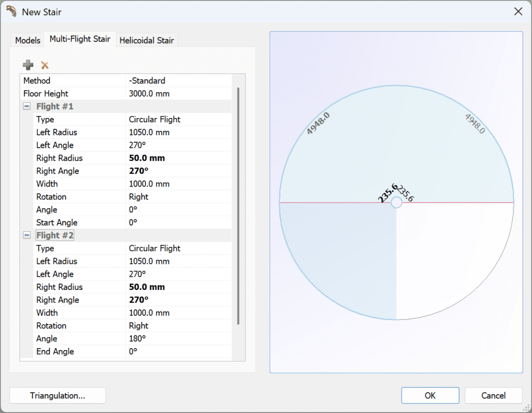Select the Multi-Flight Stair tab

[x=79, y=39]
